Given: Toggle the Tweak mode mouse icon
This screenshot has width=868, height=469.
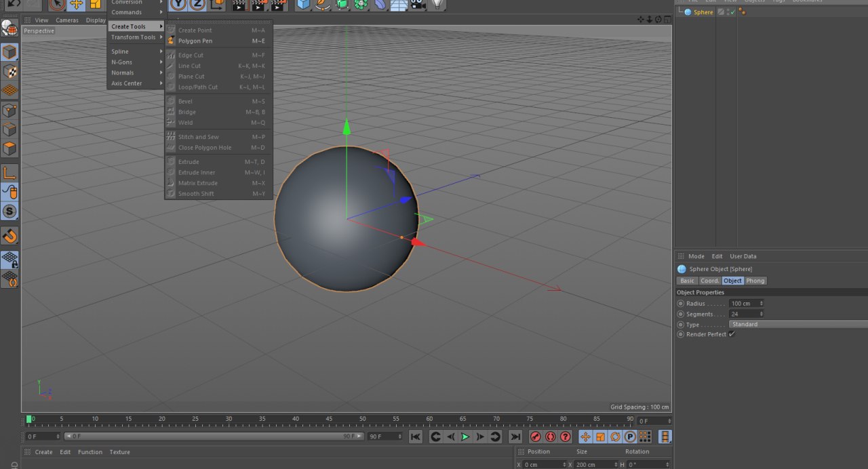Looking at the screenshot, I should (9, 192).
